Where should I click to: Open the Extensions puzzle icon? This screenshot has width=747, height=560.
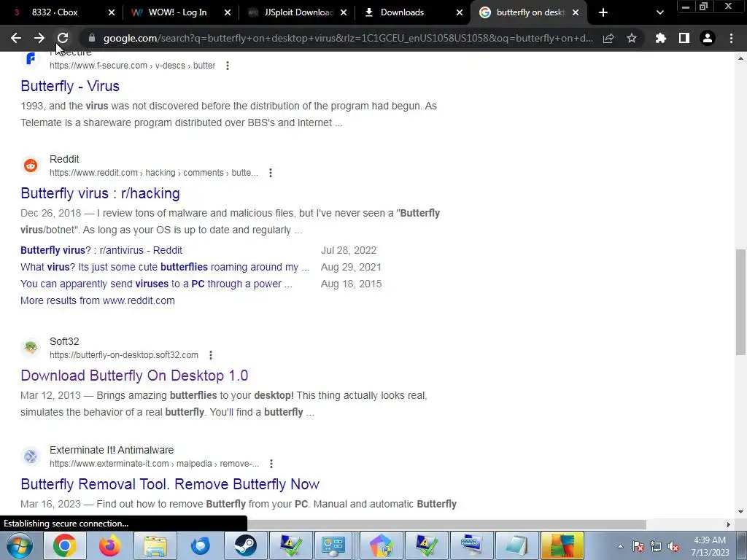pos(661,38)
